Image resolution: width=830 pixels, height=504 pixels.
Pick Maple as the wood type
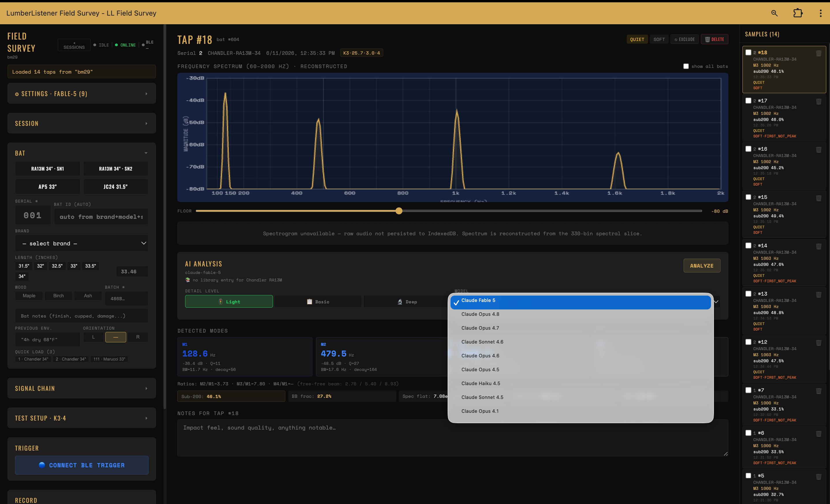[x=29, y=296]
